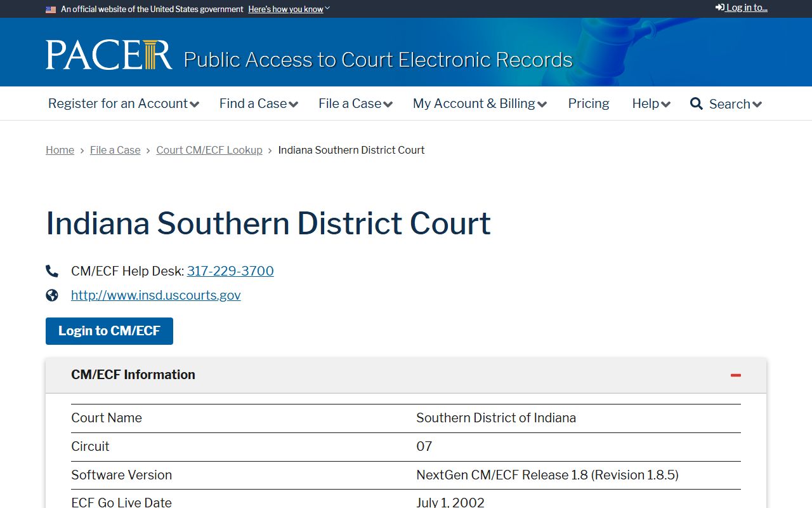Open My Account & Billing menu
Viewport: 812px width, 508px height.
coord(480,104)
